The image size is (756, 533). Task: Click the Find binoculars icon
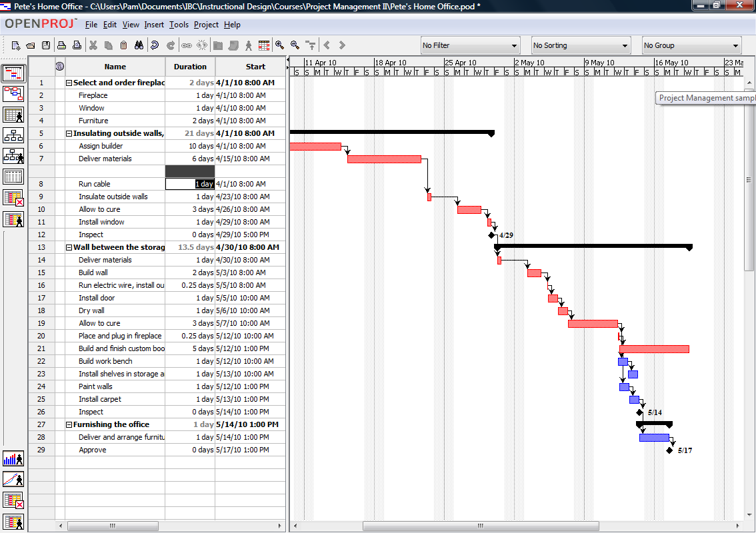[139, 45]
